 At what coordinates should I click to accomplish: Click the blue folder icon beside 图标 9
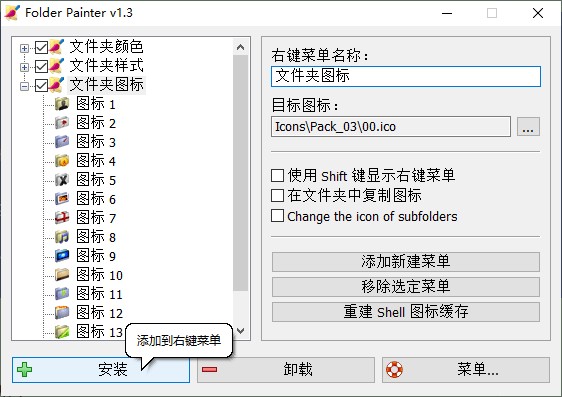[62, 256]
